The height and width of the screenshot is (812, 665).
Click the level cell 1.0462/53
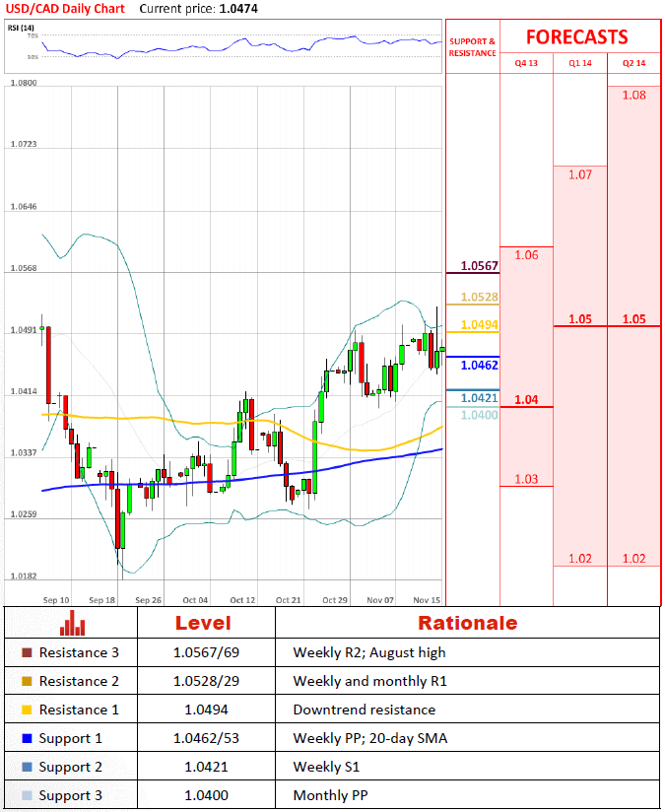point(206,738)
